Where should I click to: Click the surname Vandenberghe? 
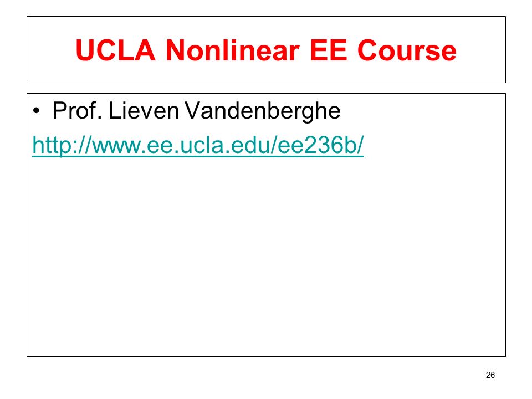(263, 111)
